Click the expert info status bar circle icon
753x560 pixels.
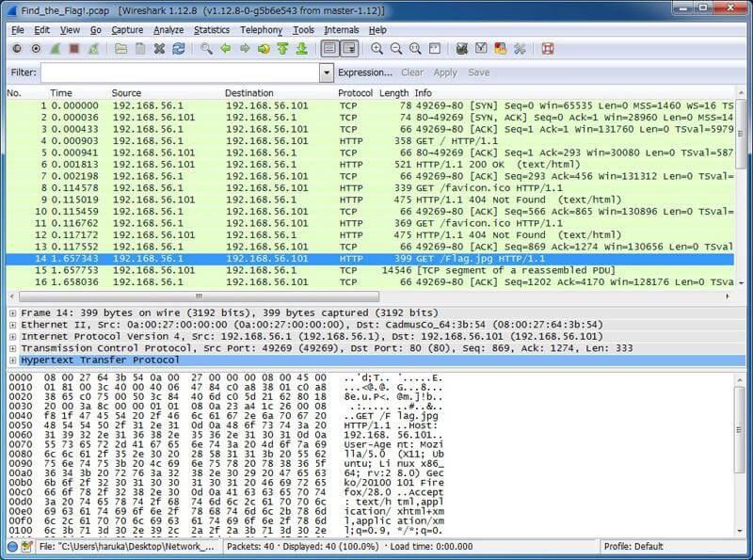coord(13,547)
